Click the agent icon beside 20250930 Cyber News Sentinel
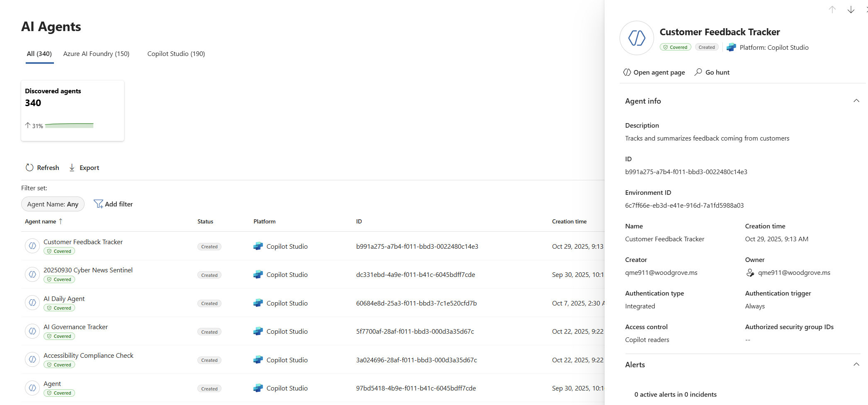The width and height of the screenshot is (868, 405). [x=32, y=274]
